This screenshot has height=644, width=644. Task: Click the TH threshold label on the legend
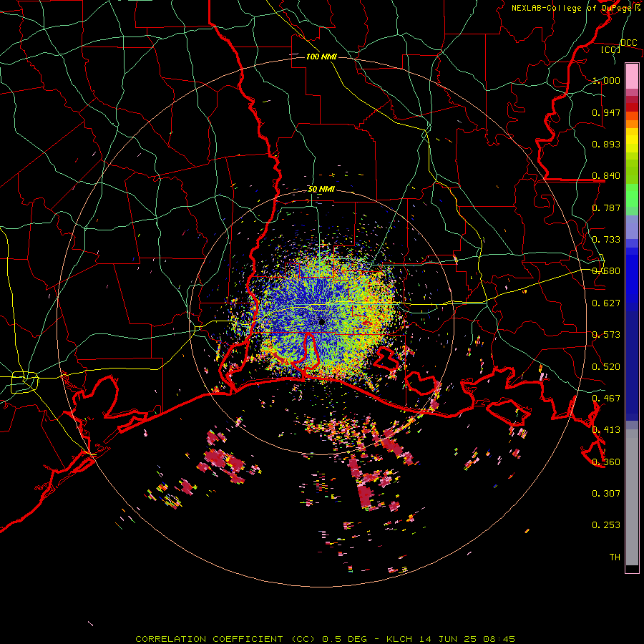coord(615,557)
